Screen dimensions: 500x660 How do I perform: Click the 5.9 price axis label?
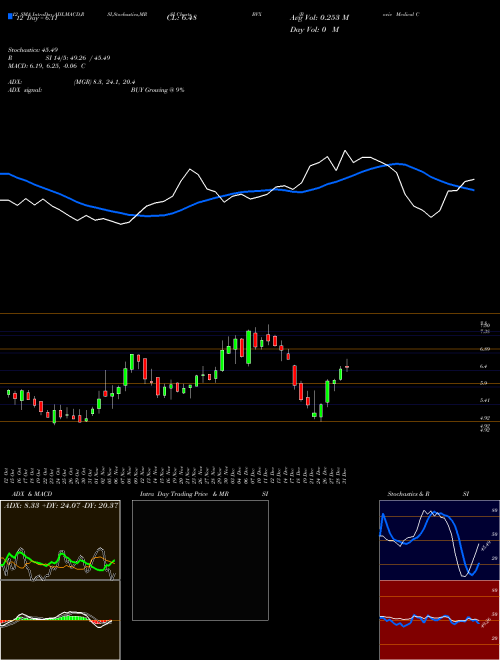(x=483, y=383)
